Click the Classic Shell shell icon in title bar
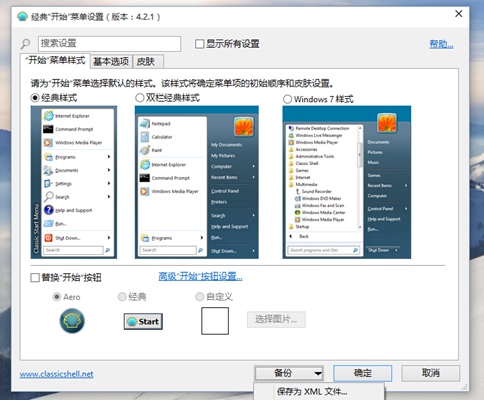The height and width of the screenshot is (400, 484). 22,16
